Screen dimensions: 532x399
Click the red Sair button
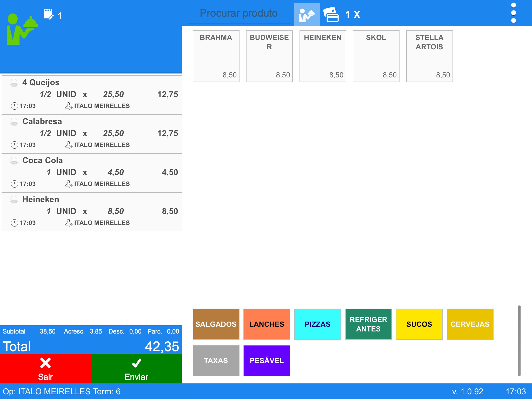(45, 369)
